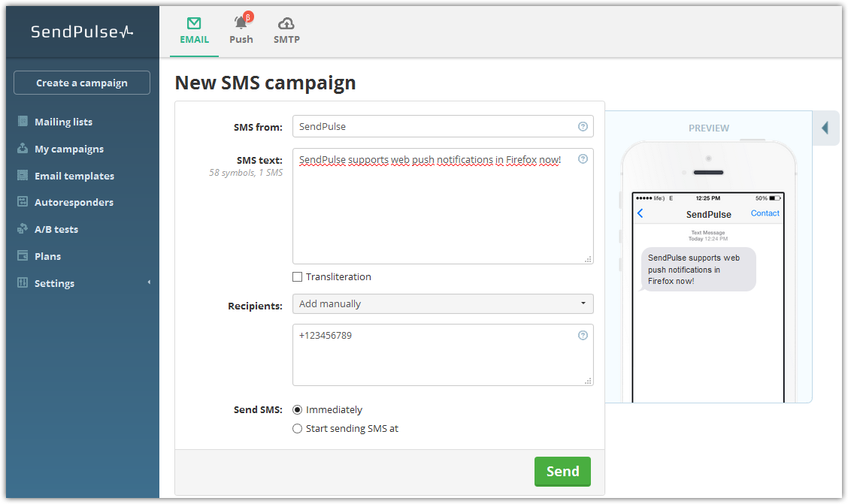The image size is (848, 504).
Task: Click help icon in recipients number field
Action: tap(583, 336)
